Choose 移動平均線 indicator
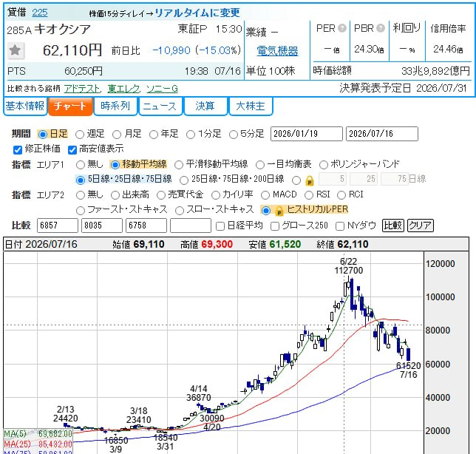Viewport: 476px width, 454px height. pos(115,165)
